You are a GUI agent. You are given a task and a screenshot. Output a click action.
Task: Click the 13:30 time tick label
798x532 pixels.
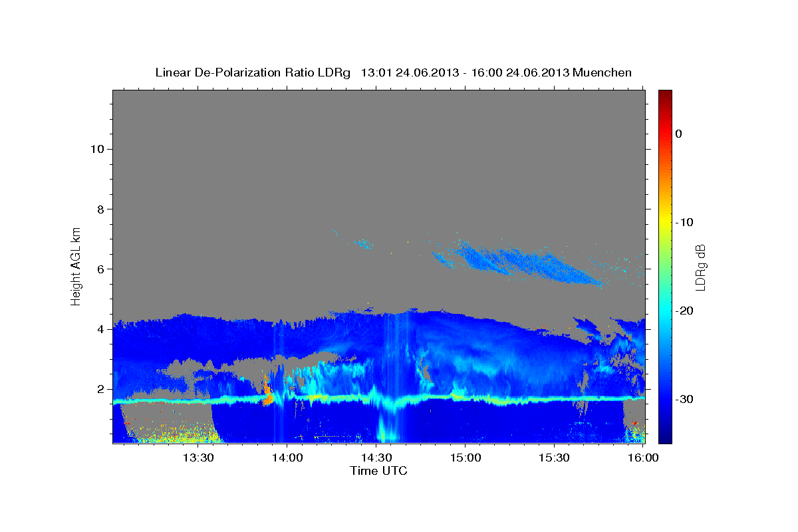pos(198,458)
